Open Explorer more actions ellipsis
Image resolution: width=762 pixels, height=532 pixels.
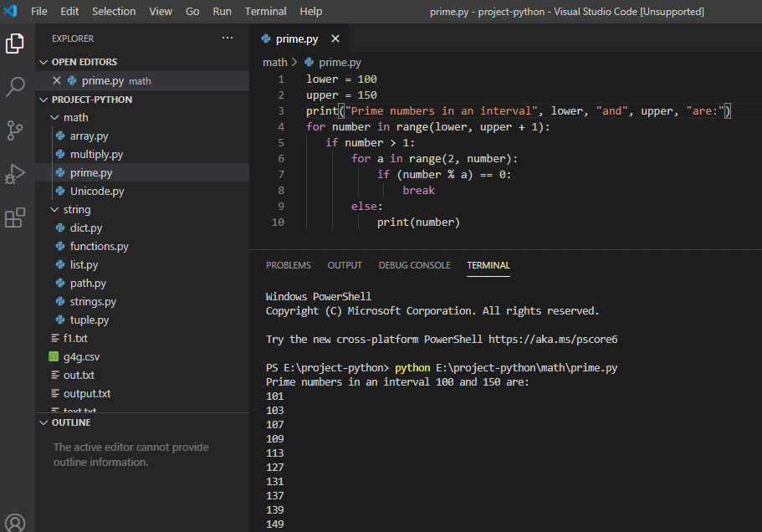pyautogui.click(x=228, y=38)
